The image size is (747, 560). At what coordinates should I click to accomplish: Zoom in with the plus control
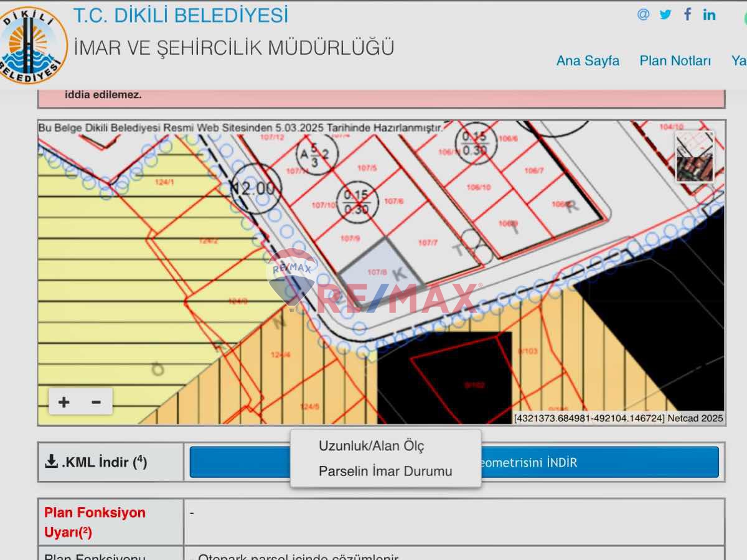coord(64,401)
